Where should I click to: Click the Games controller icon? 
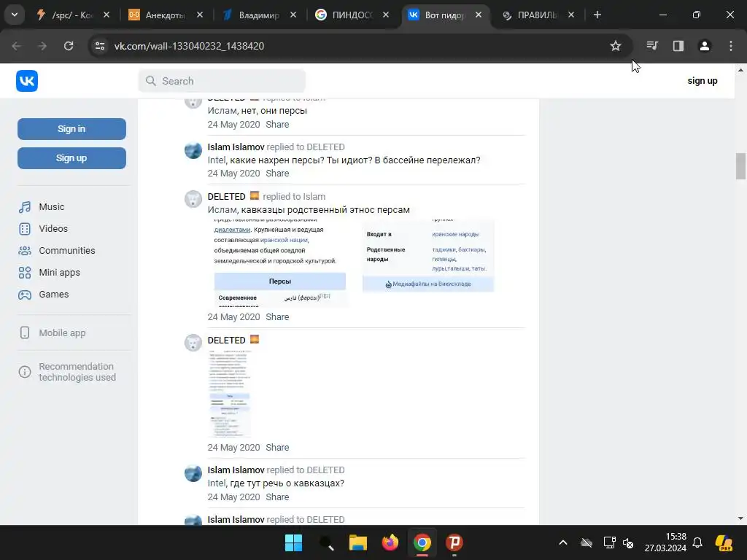25,295
